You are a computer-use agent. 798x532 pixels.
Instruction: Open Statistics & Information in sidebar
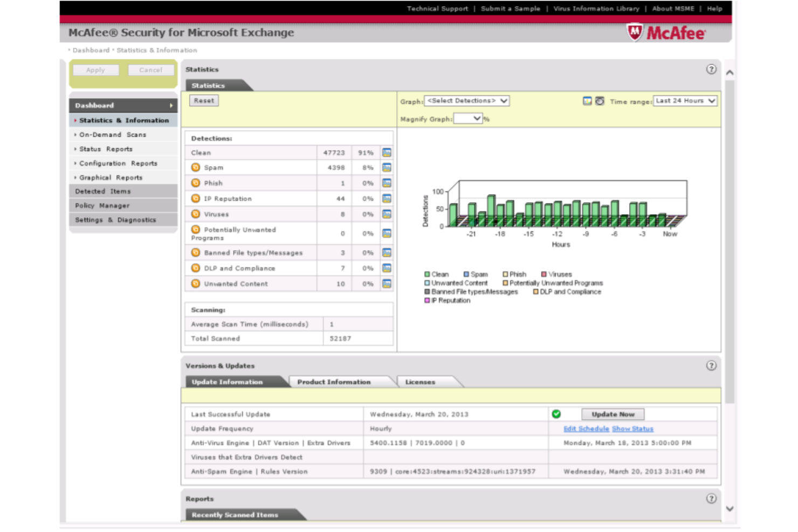point(123,120)
